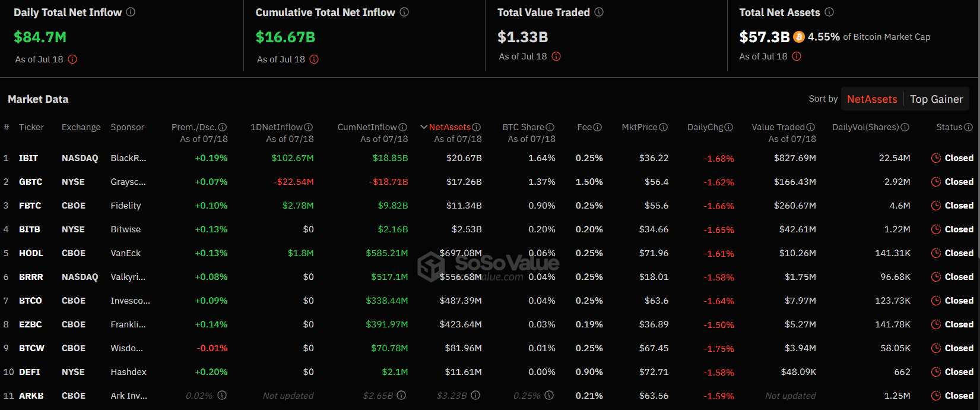980x410 pixels.
Task: Click Hashdex sponsor name
Action: (128, 372)
